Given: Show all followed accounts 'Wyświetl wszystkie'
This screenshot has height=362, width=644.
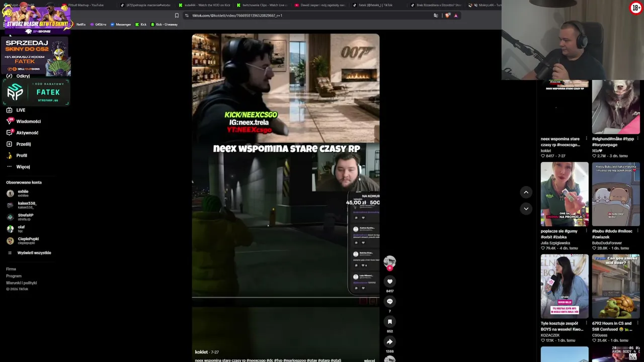Looking at the screenshot, I should click(x=34, y=253).
